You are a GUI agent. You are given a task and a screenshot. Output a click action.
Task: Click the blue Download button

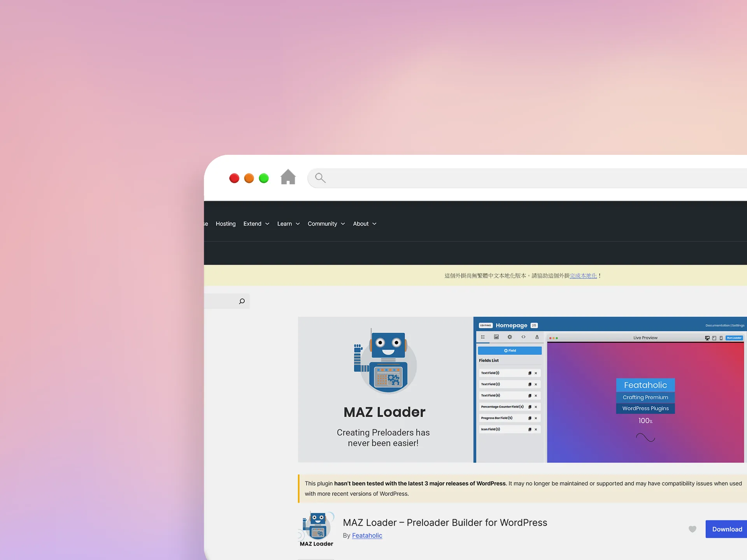point(726,529)
